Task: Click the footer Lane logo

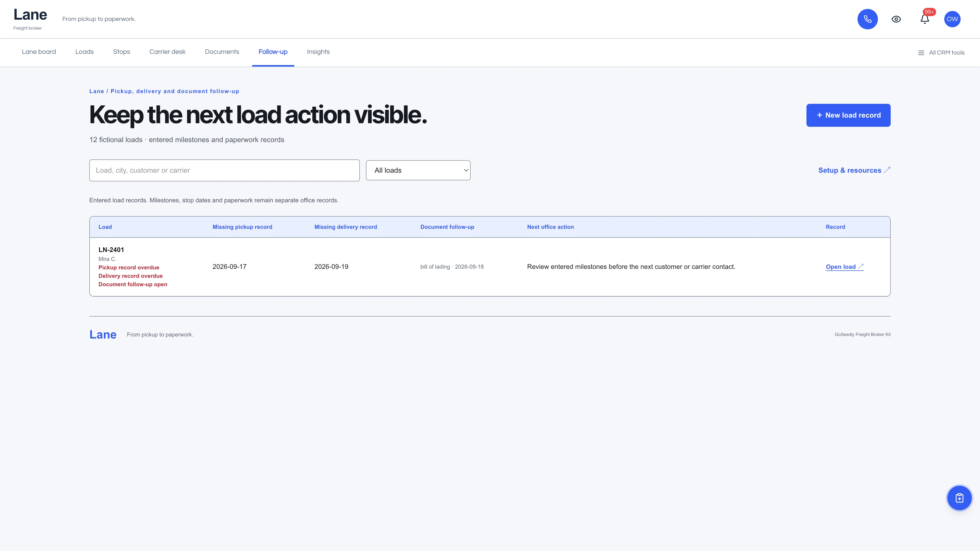Action: [103, 335]
